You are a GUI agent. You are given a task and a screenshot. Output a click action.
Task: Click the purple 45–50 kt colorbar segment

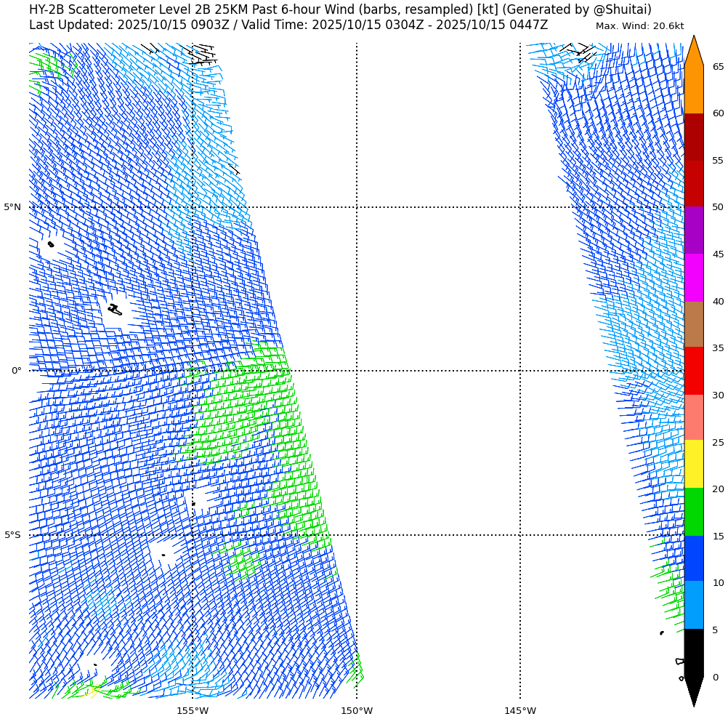pyautogui.click(x=694, y=230)
